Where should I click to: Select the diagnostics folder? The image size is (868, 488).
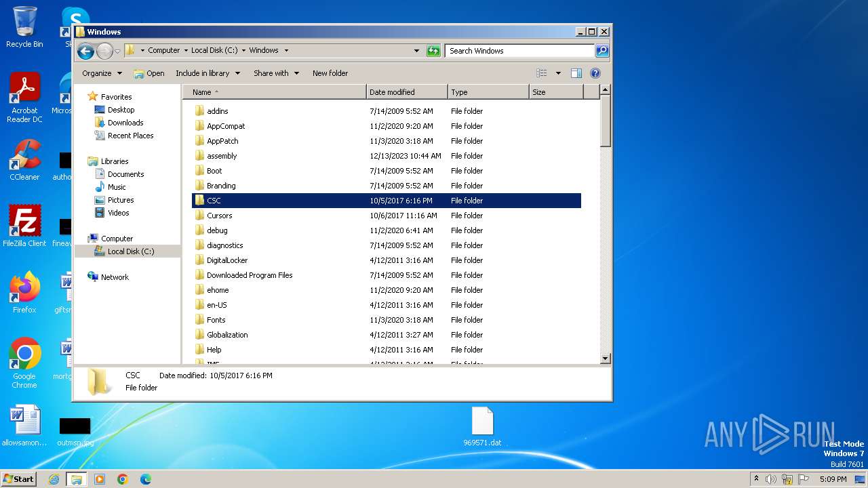(224, 245)
